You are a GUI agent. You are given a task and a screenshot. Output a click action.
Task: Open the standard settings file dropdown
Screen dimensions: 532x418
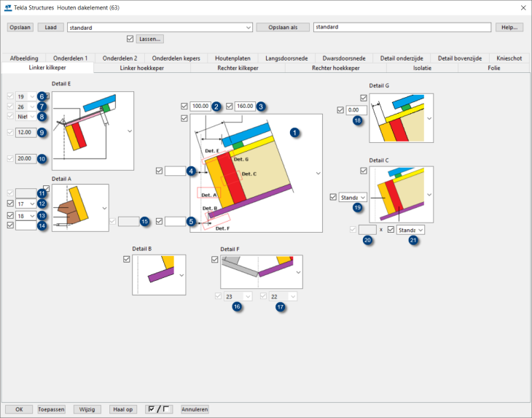[249, 28]
